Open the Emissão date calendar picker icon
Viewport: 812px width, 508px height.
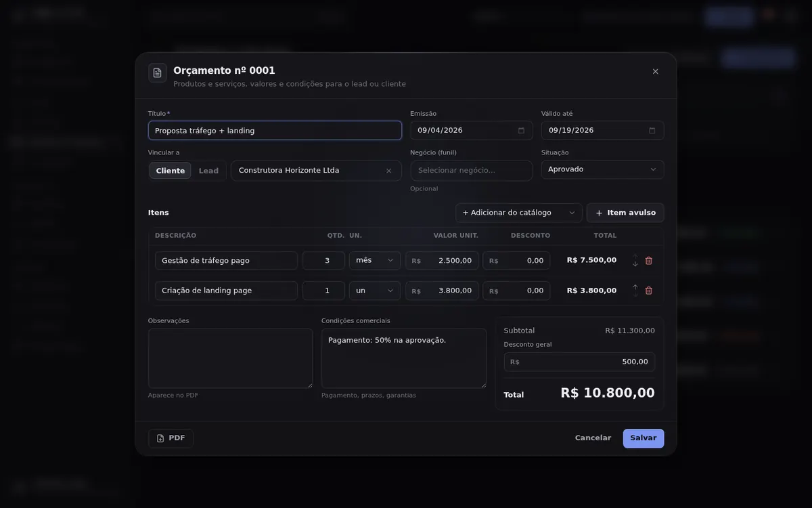point(521,131)
